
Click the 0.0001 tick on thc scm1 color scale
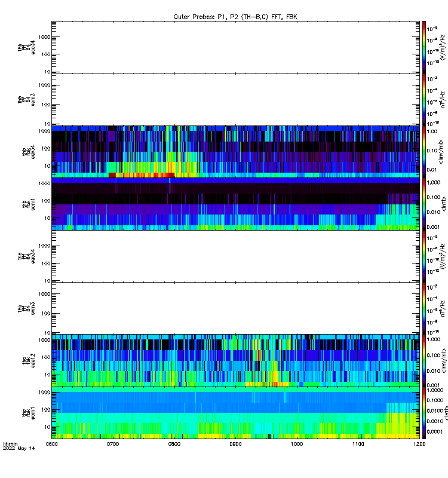click(435, 431)
